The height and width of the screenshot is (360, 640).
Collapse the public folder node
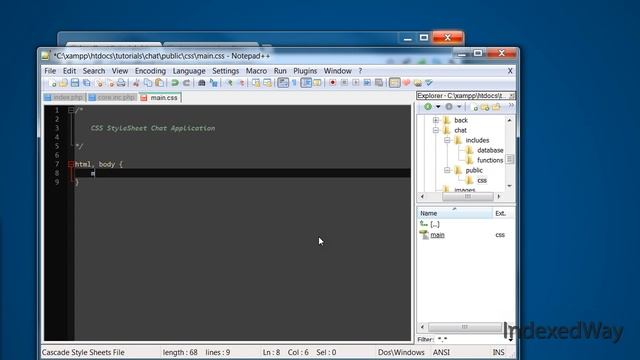point(447,170)
